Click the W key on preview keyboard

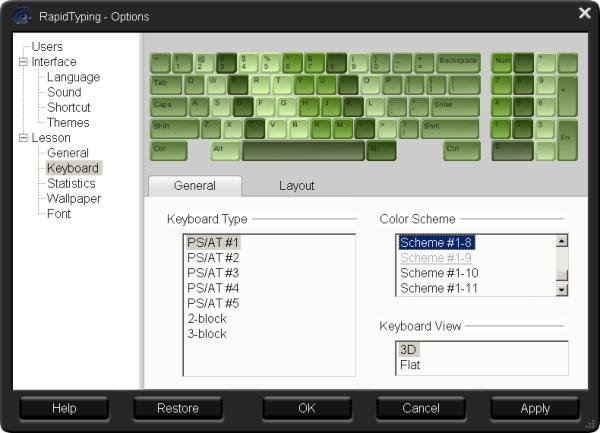[x=216, y=85]
